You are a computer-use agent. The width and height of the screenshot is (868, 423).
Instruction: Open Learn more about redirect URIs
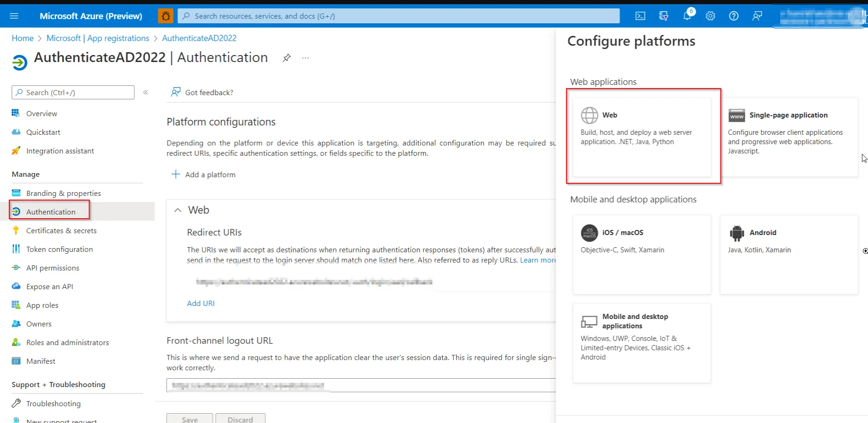pyautogui.click(x=538, y=260)
